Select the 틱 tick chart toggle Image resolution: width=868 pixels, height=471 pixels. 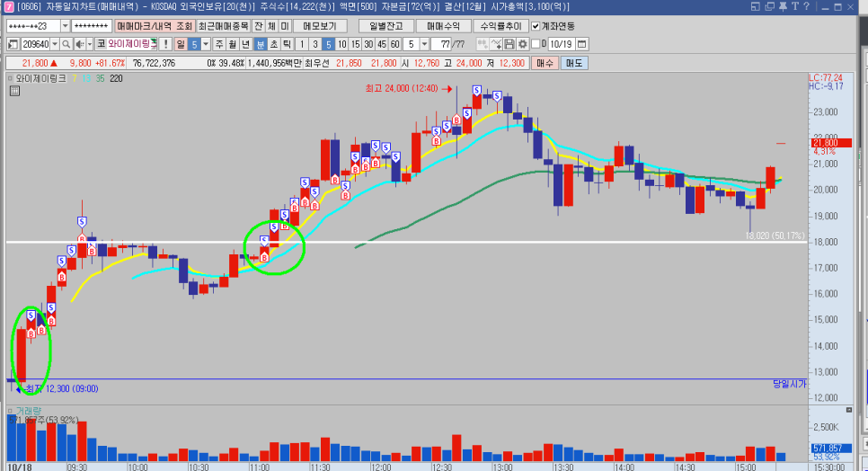(x=287, y=44)
